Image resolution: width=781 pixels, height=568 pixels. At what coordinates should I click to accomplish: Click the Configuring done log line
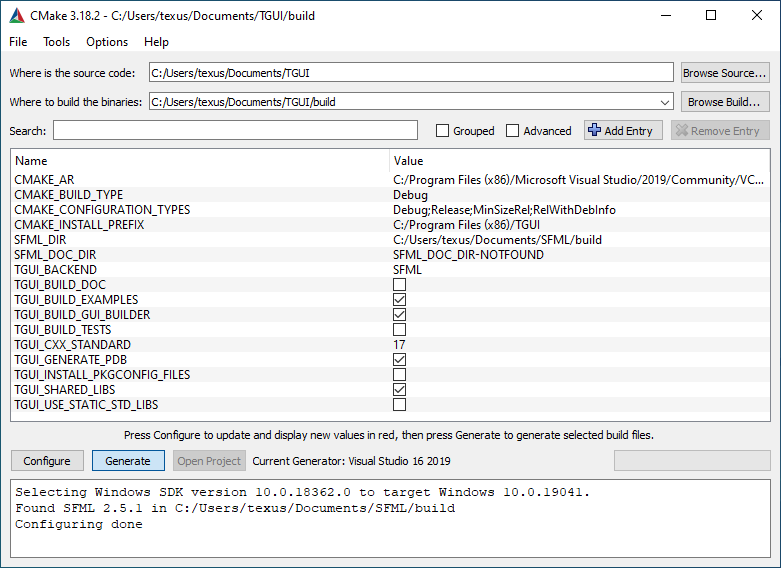[x=79, y=524]
